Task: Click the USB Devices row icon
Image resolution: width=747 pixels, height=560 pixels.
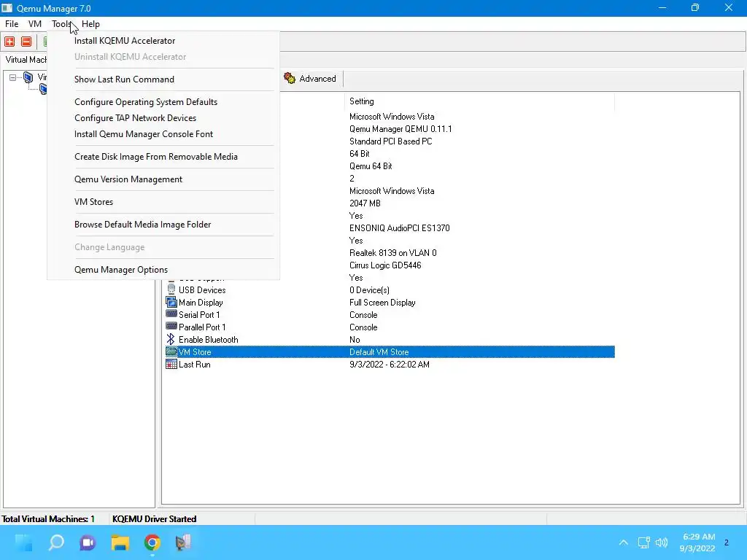Action: (x=171, y=289)
